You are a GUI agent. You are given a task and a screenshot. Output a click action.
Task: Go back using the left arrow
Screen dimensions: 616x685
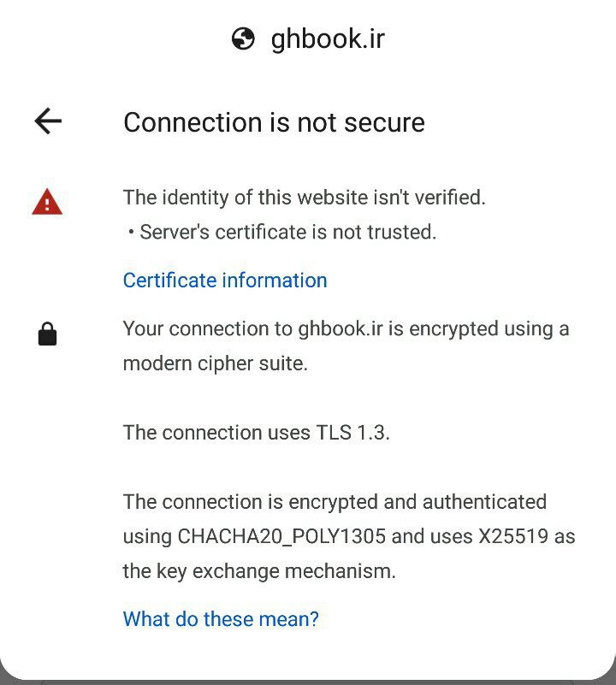48,121
